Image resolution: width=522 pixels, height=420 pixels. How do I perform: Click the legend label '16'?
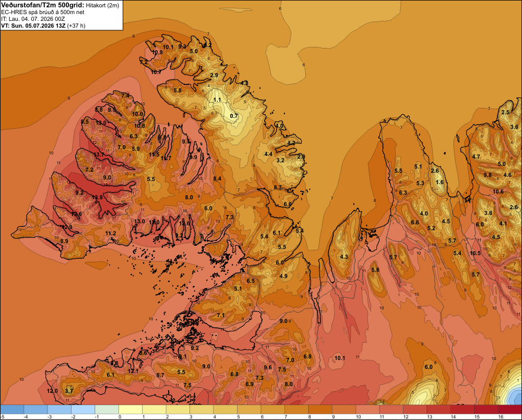(x=501, y=417)
